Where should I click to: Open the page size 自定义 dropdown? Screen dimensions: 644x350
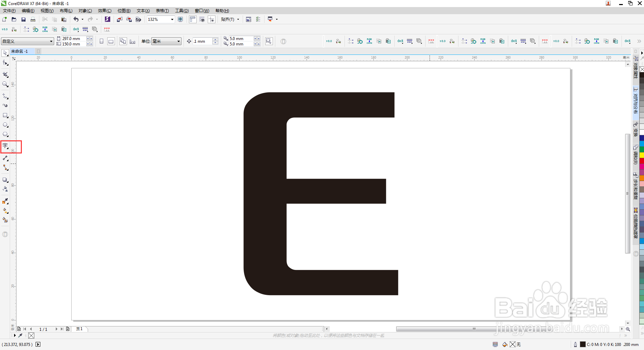pyautogui.click(x=51, y=41)
